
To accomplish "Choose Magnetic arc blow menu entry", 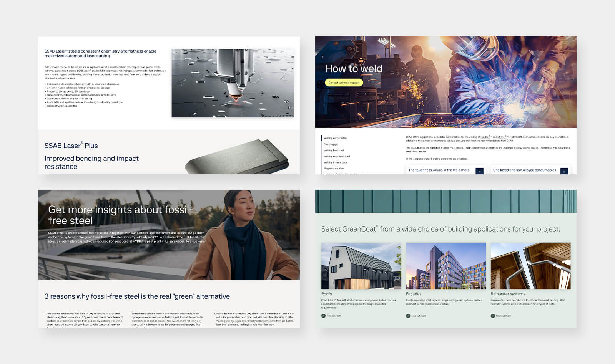I will tap(334, 169).
